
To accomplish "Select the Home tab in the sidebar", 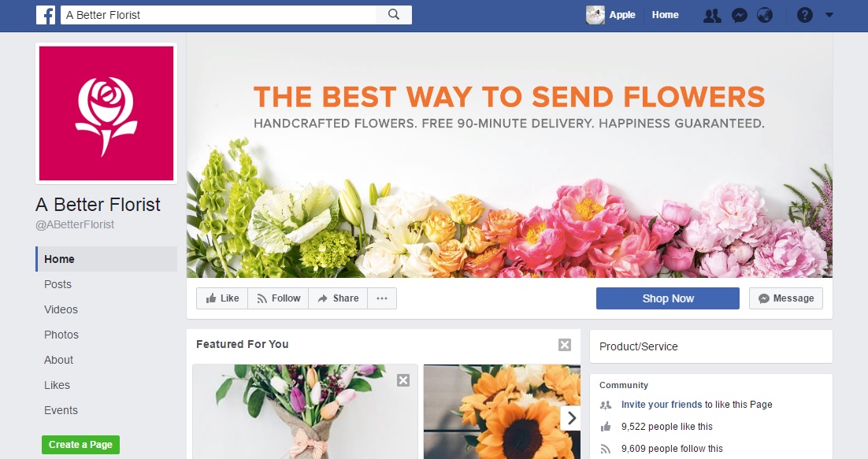I will tap(106, 259).
